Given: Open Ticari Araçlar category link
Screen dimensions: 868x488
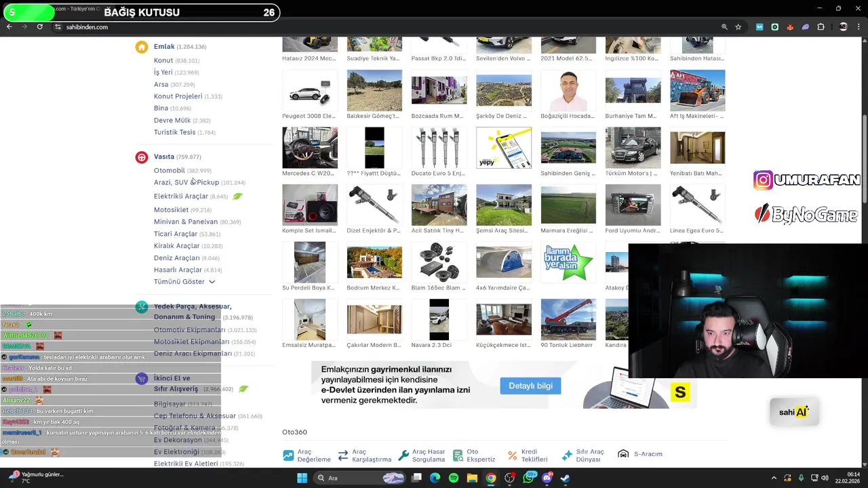Looking at the screenshot, I should point(176,234).
